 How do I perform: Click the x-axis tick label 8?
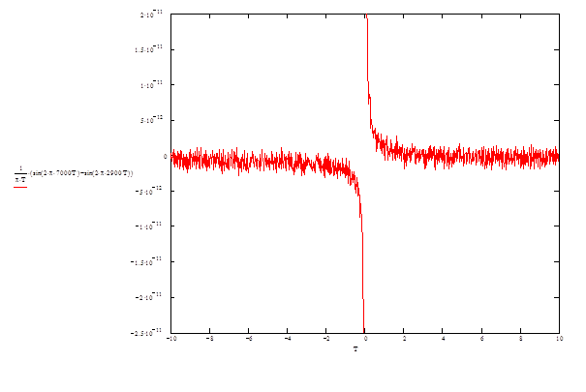click(x=520, y=340)
